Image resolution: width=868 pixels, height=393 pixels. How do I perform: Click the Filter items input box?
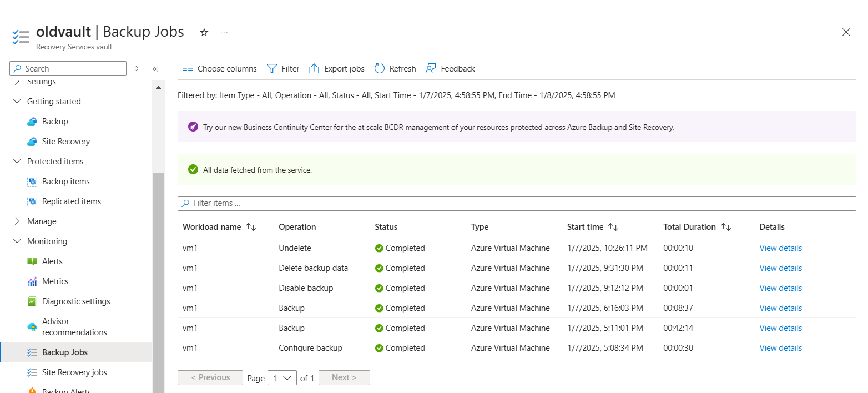(x=517, y=203)
